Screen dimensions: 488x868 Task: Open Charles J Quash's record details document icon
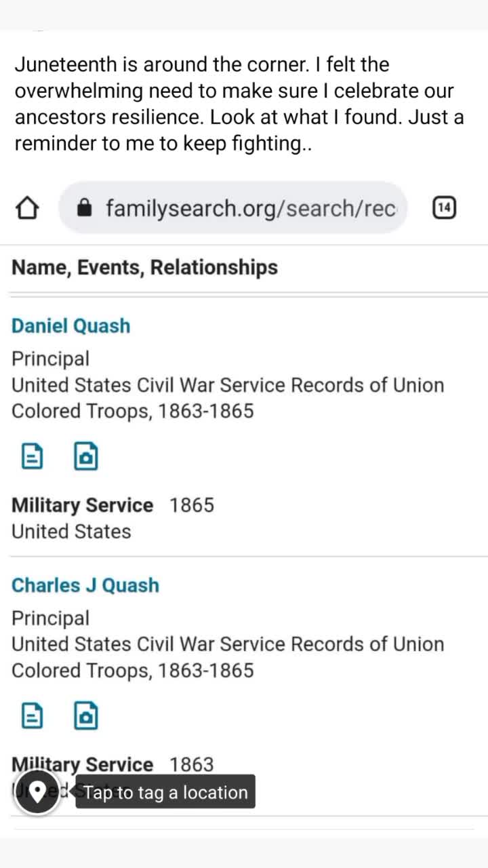pos(32,715)
